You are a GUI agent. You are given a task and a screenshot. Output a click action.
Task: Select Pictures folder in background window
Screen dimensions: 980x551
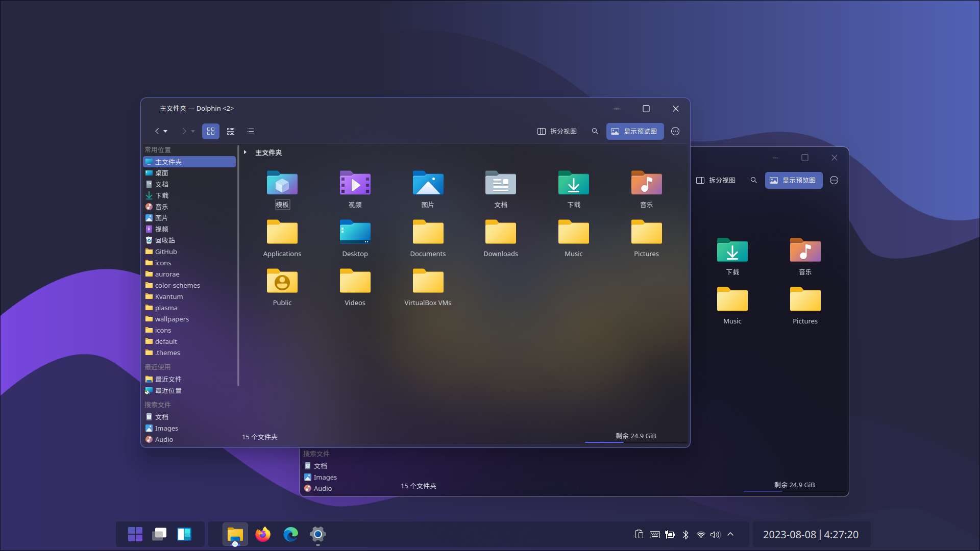(805, 306)
